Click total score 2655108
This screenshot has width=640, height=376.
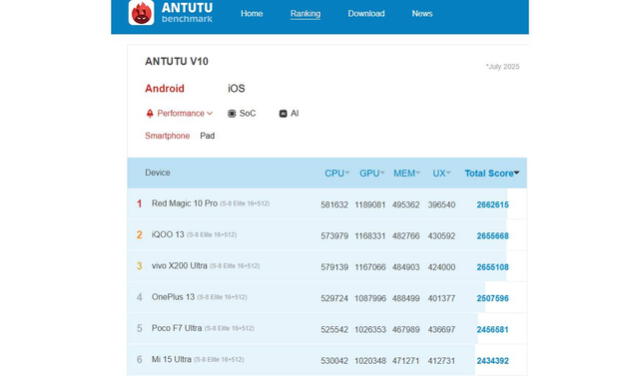[x=493, y=267]
